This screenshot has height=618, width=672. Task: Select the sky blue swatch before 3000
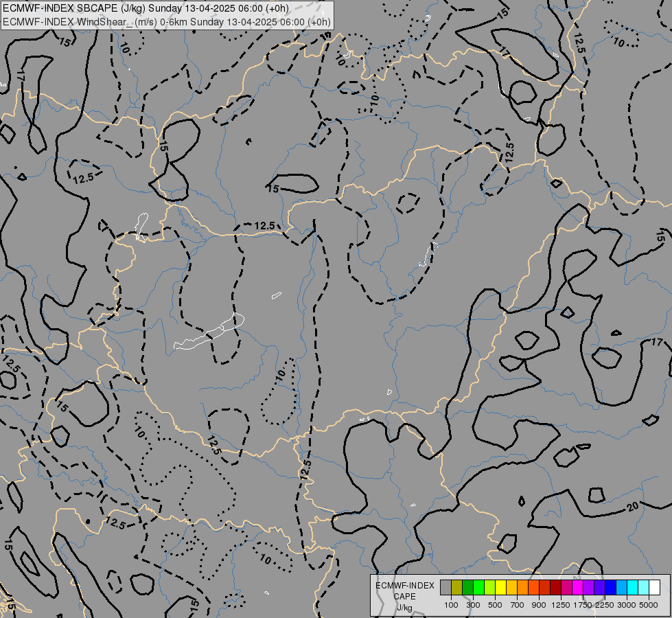622,588
